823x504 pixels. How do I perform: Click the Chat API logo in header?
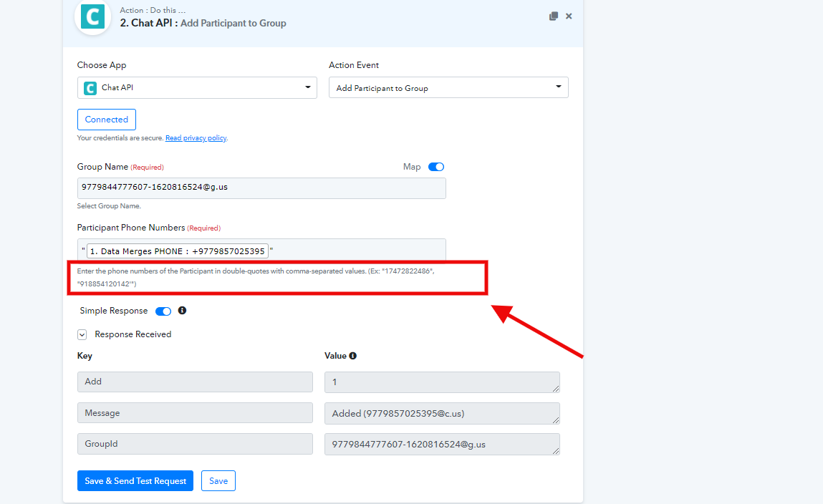92,16
